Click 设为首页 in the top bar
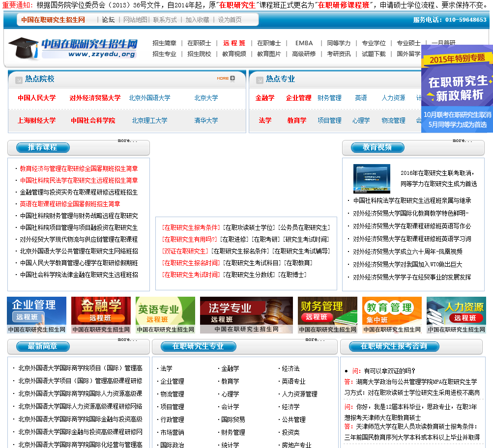 click(230, 20)
